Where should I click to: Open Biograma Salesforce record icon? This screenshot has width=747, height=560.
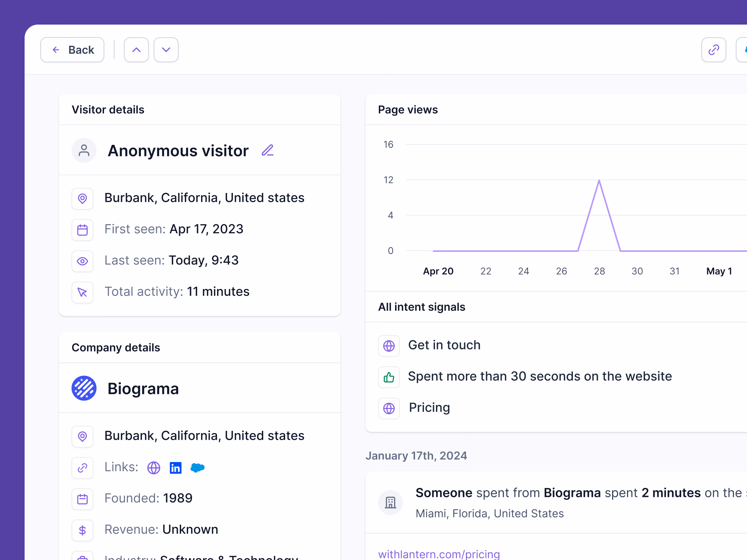point(198,468)
